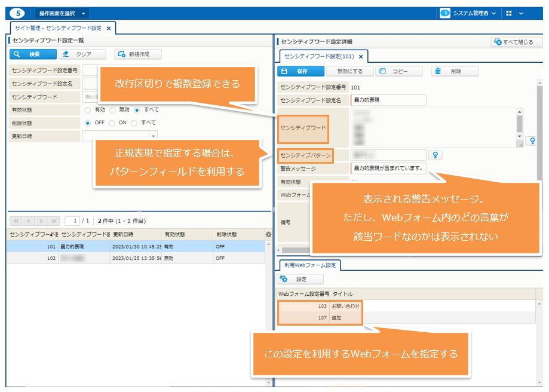
Task: Expand the 操作画面を選択 dropdown
Action: click(x=62, y=13)
